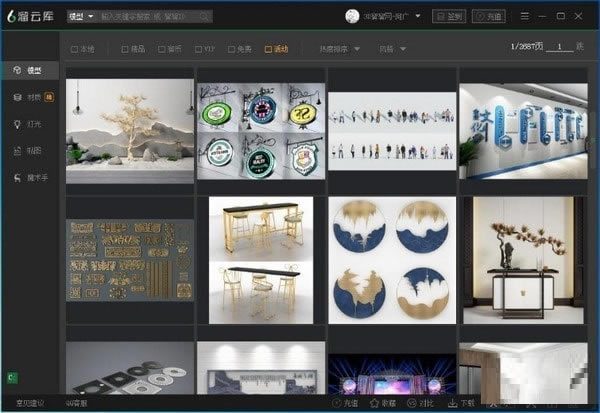This screenshot has width=600, height=413.
Task: Open the 贴图 (Texture) sidebar section
Action: pos(28,151)
